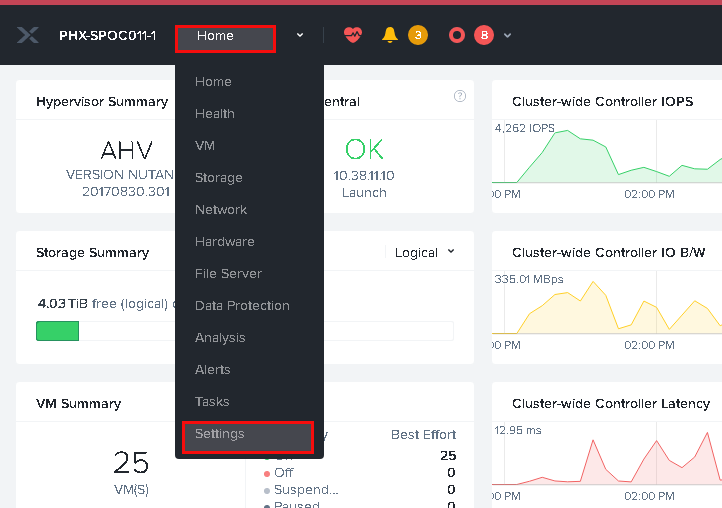Click the Storage Summary widget title
This screenshot has width=722, height=508.
93,253
